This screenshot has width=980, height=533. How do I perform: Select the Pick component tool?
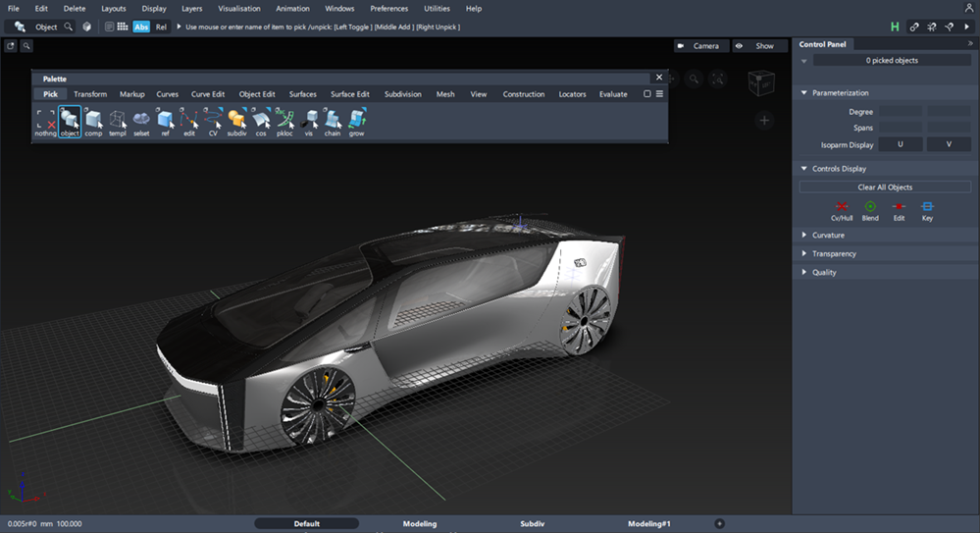pos(93,122)
